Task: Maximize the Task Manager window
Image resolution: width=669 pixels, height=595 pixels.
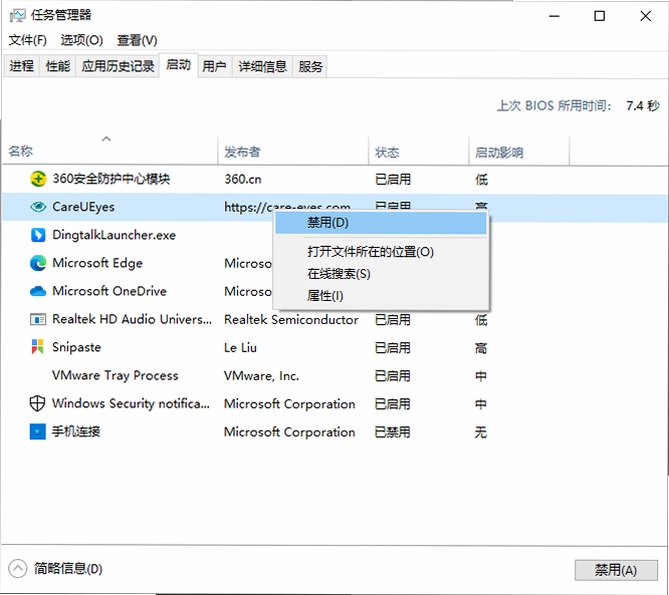Action: (599, 16)
